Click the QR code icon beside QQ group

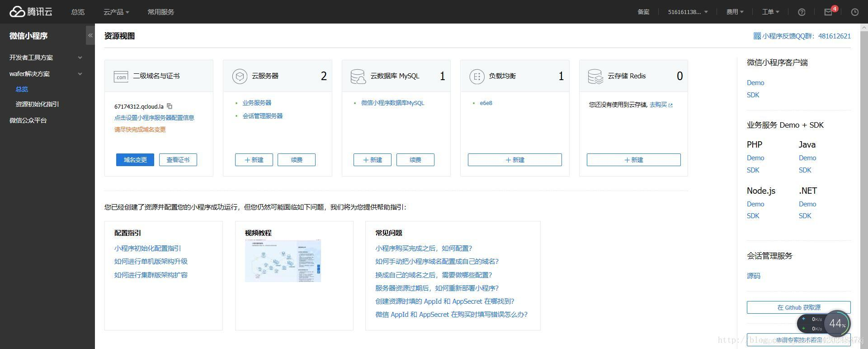pyautogui.click(x=757, y=36)
